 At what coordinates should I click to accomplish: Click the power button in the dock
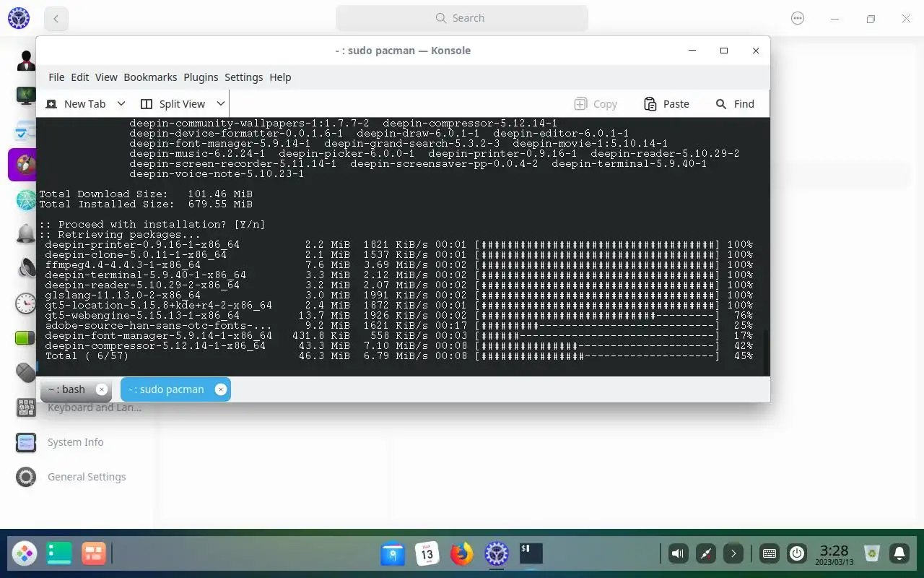pos(797,554)
